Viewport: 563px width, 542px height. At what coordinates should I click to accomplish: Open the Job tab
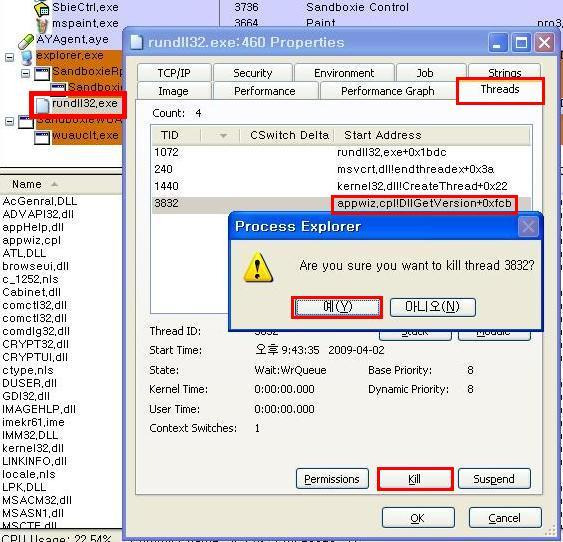[425, 73]
